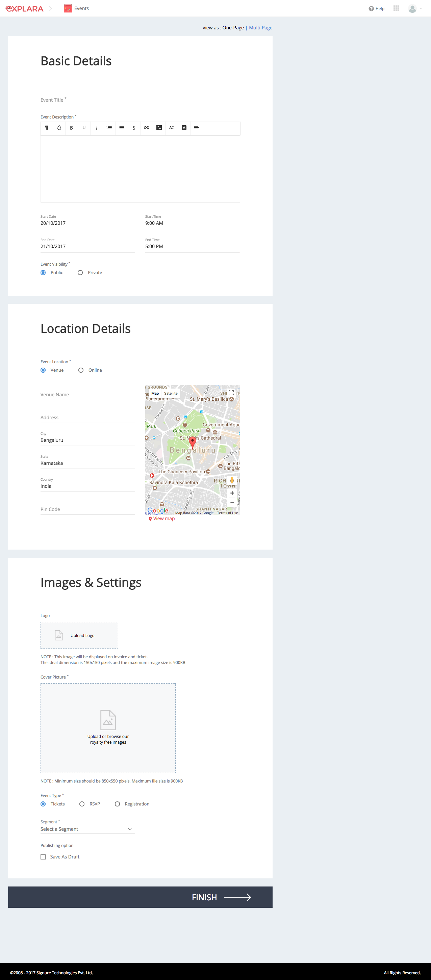This screenshot has height=980, width=431.
Task: Click the Google logo on the map
Action: click(x=158, y=510)
